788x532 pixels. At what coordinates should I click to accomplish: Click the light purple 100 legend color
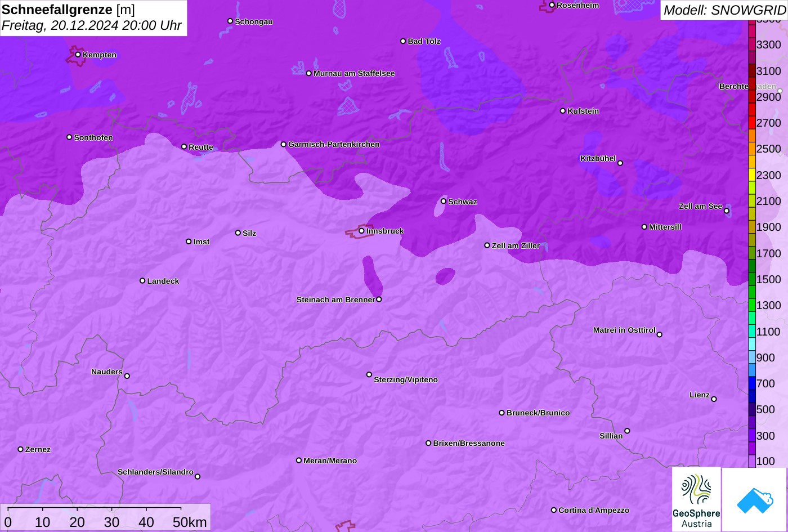tap(752, 461)
